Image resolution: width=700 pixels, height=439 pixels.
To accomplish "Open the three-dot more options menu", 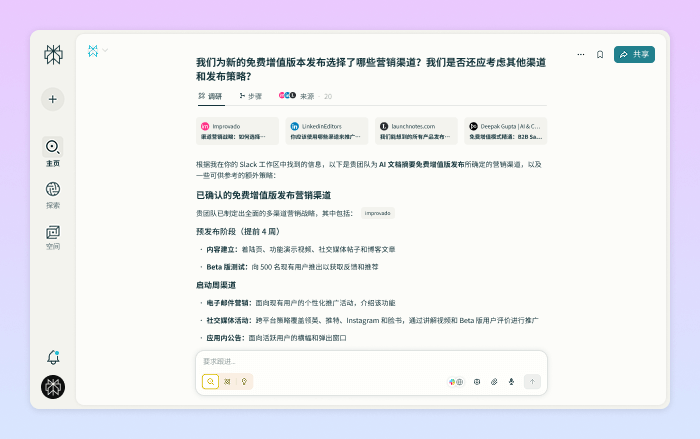I will (580, 55).
